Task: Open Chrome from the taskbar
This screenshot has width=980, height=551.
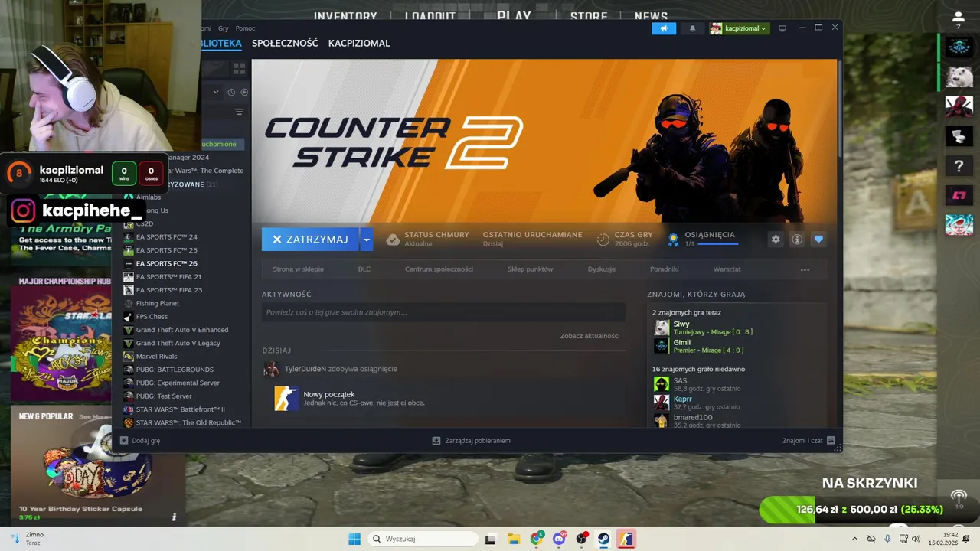Action: pos(537,539)
